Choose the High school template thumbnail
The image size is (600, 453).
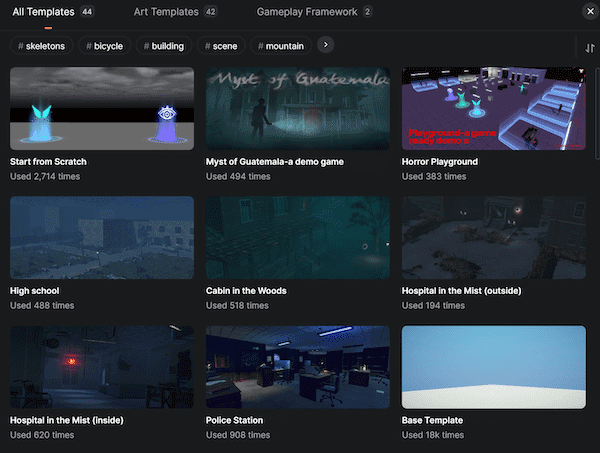coord(102,237)
